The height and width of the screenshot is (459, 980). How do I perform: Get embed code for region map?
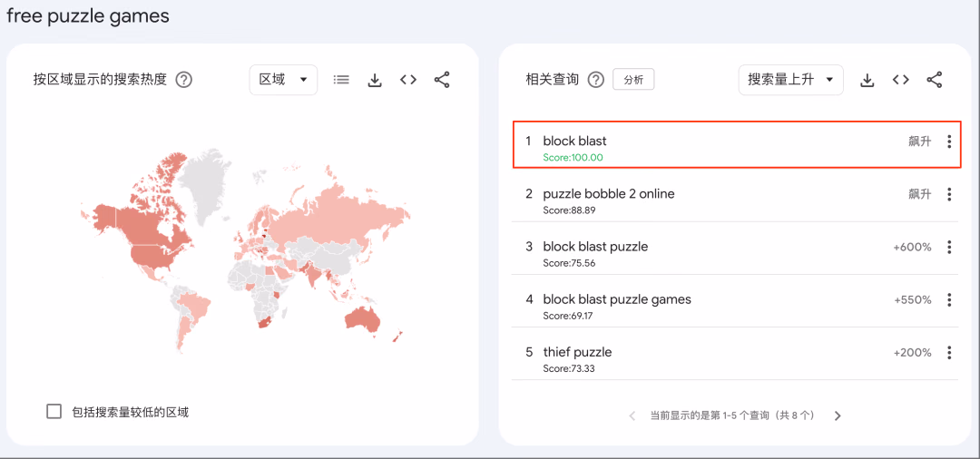pyautogui.click(x=408, y=80)
